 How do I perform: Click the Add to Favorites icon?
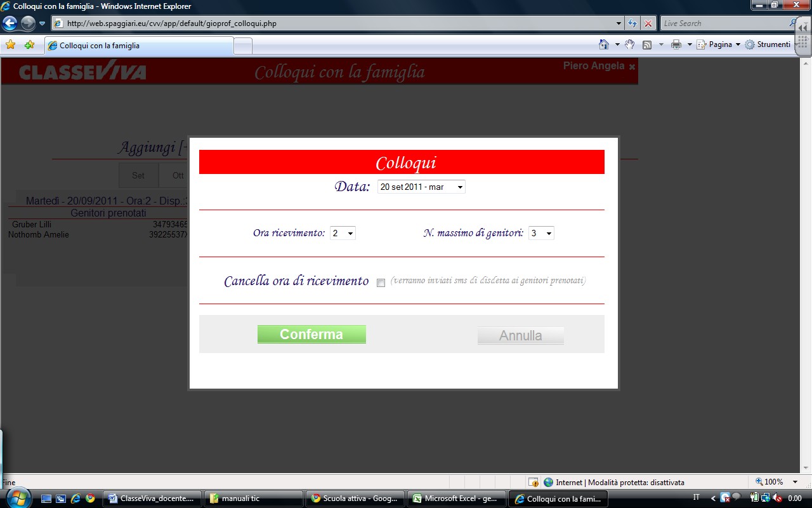[29, 45]
